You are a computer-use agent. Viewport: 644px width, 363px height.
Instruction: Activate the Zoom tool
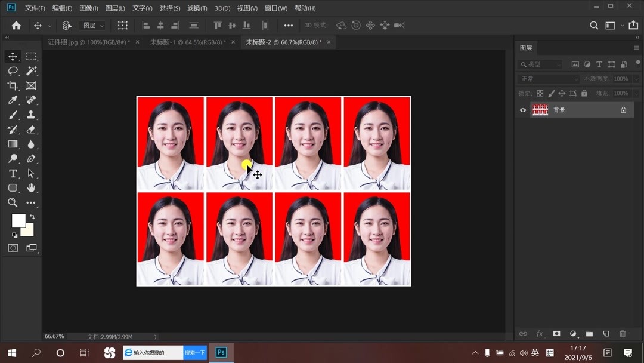click(x=13, y=202)
